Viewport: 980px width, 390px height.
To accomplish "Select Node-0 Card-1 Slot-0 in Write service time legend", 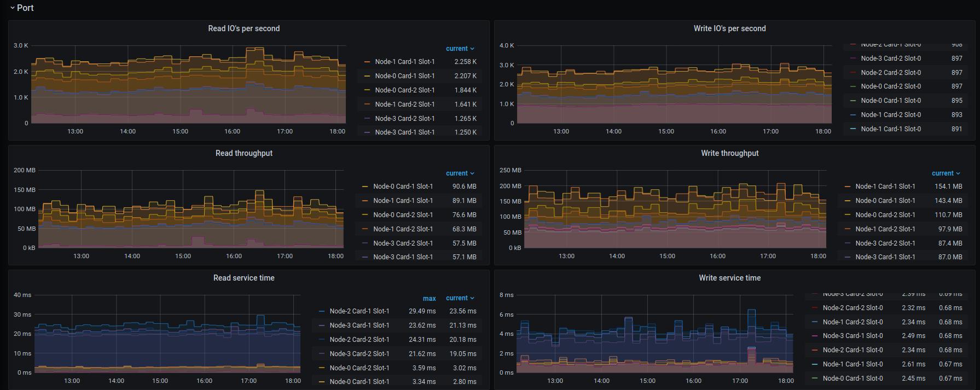I will click(853, 379).
